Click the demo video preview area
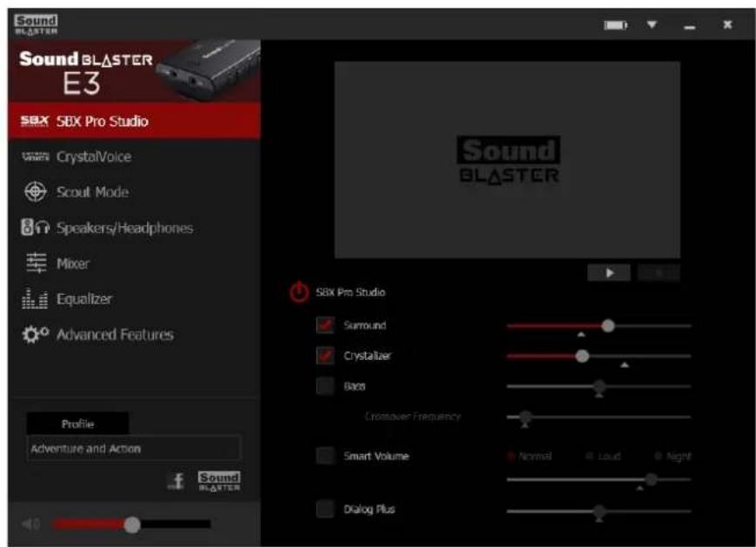This screenshot has height=547, width=756. pyautogui.click(x=507, y=160)
